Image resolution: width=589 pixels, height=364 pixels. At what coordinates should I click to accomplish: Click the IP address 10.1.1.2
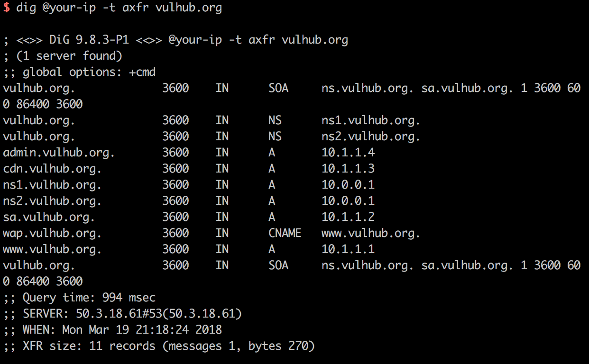[x=348, y=217]
